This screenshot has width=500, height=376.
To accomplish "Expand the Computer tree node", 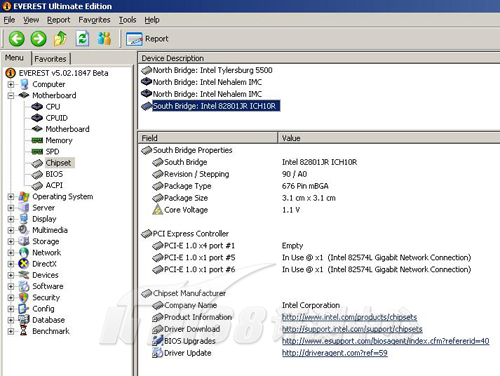I will point(11,84).
